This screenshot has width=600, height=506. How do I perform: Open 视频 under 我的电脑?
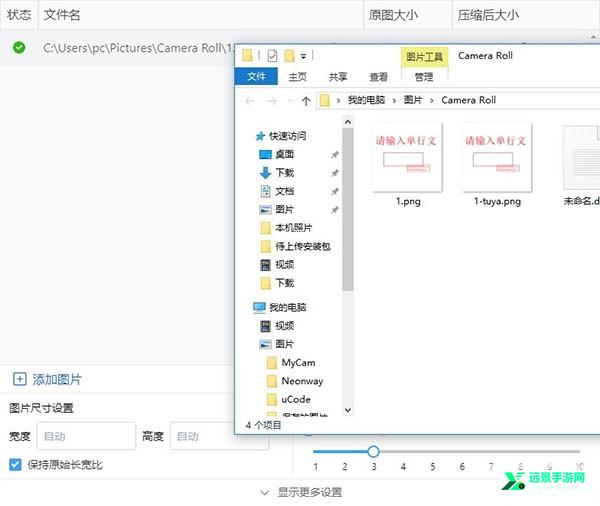click(x=284, y=326)
